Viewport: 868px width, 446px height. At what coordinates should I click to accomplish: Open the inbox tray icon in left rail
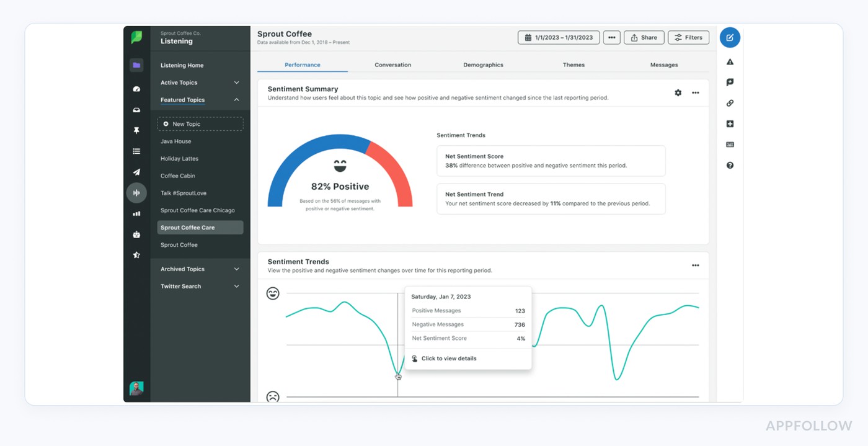pos(136,110)
